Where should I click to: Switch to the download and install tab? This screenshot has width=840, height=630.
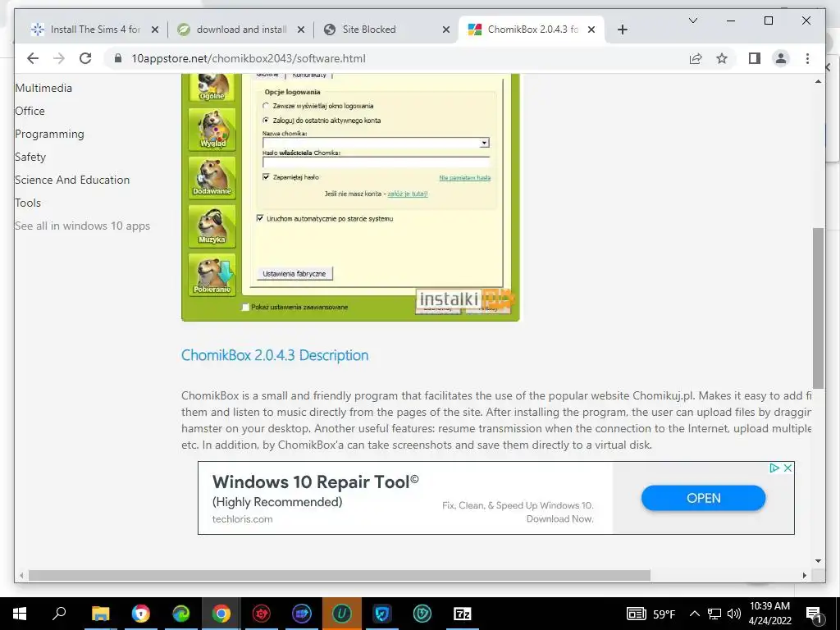point(241,30)
